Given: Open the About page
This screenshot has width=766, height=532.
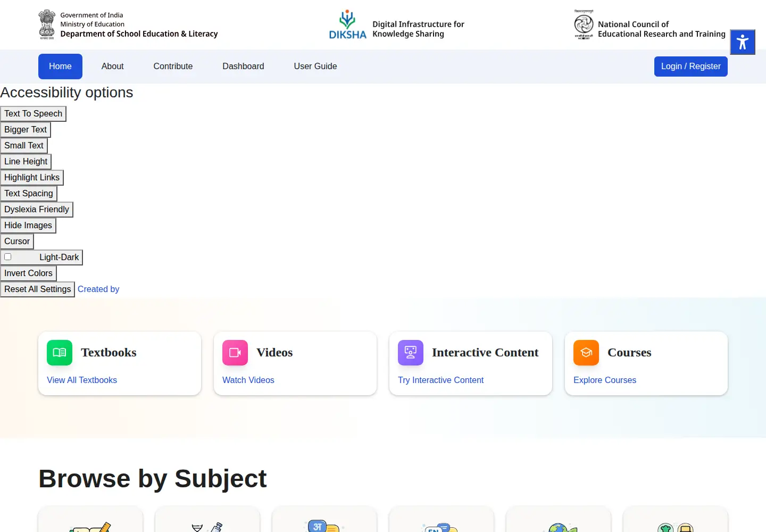Looking at the screenshot, I should coord(113,66).
